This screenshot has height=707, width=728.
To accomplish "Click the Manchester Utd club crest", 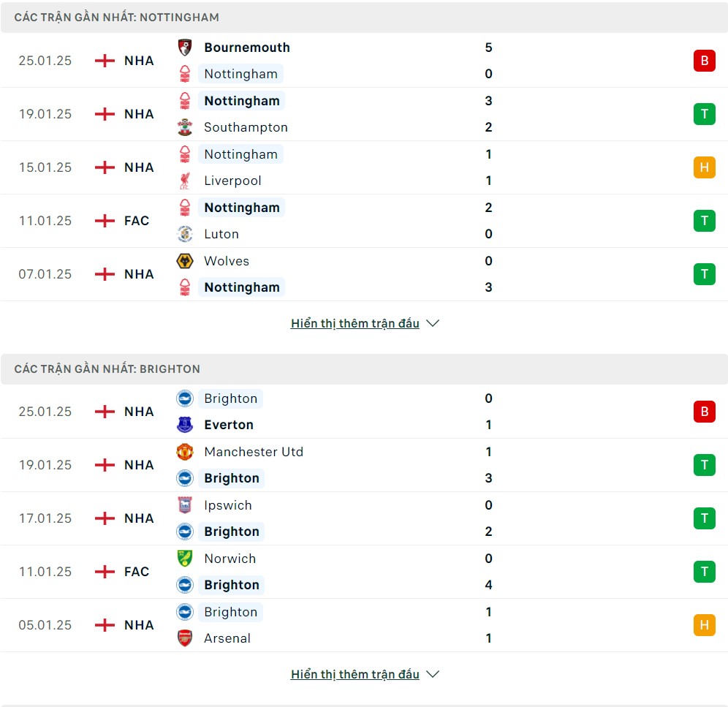I will (185, 452).
